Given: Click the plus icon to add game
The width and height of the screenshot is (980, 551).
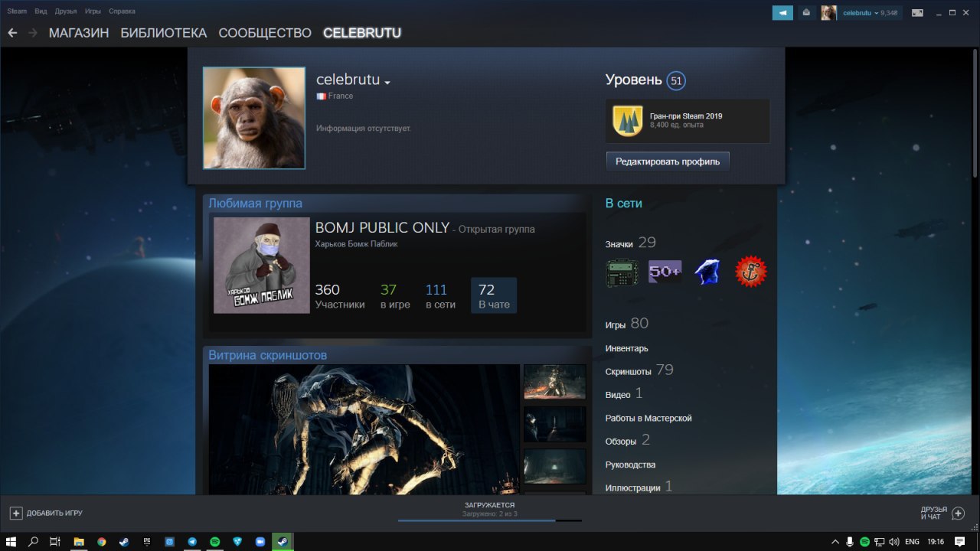Looking at the screenshot, I should click(16, 513).
